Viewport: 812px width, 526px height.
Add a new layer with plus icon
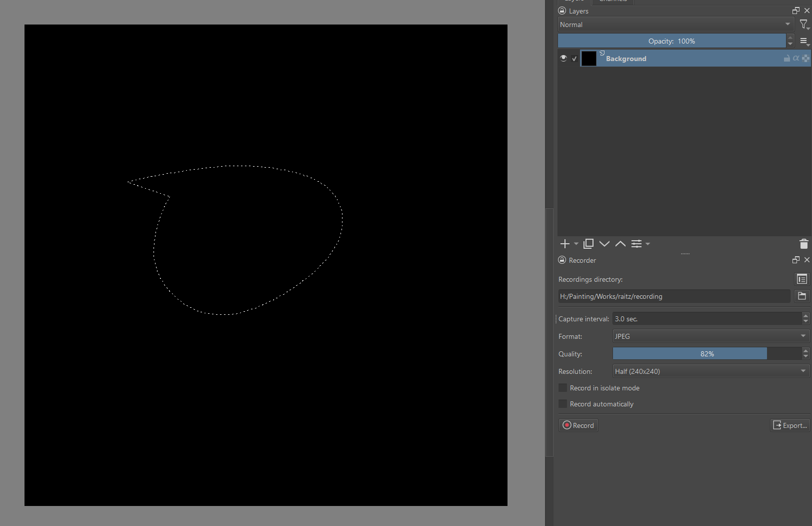pyautogui.click(x=564, y=244)
